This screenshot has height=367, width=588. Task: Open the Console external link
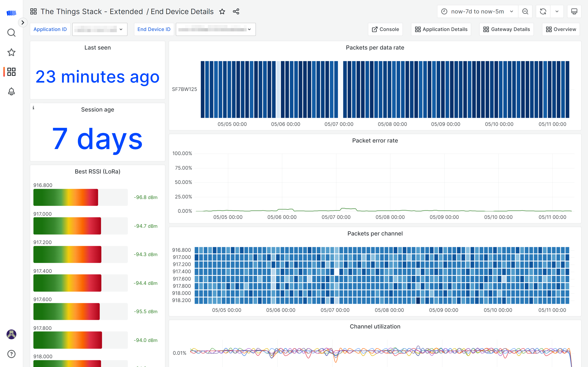click(385, 29)
